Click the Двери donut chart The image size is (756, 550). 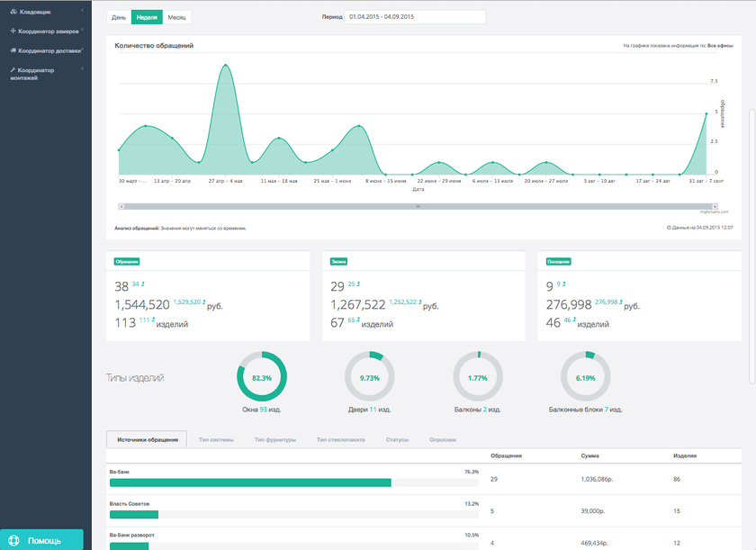coord(369,378)
